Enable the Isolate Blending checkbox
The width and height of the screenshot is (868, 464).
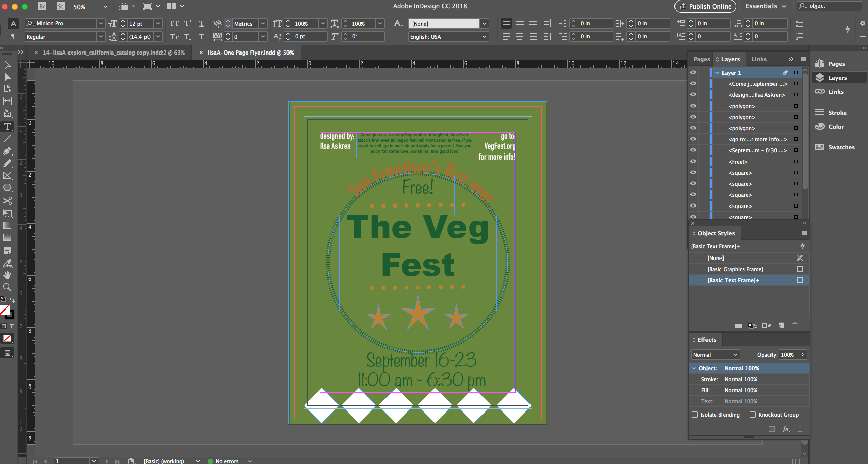(x=695, y=415)
